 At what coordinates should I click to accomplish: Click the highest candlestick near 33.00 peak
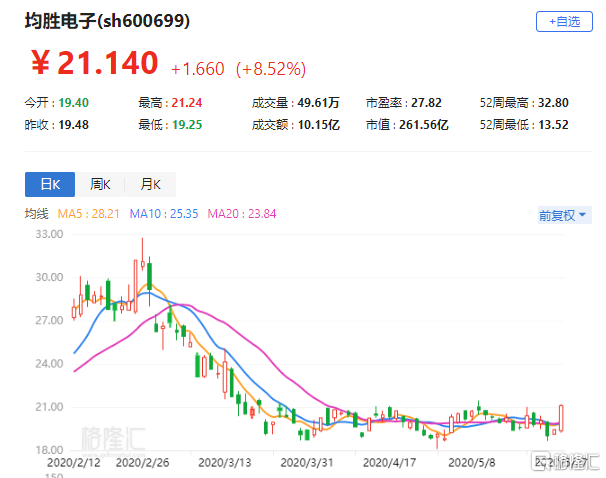(x=143, y=254)
